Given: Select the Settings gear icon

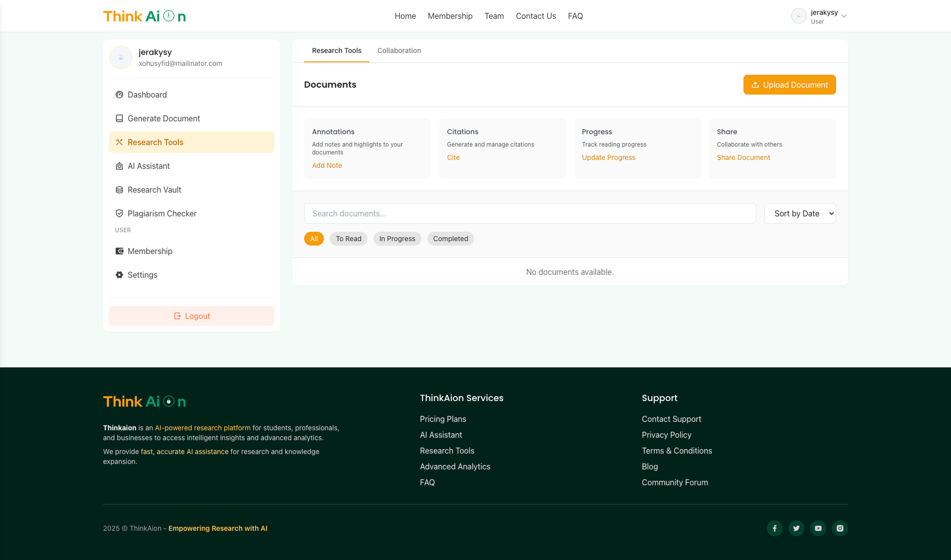Looking at the screenshot, I should tap(119, 275).
